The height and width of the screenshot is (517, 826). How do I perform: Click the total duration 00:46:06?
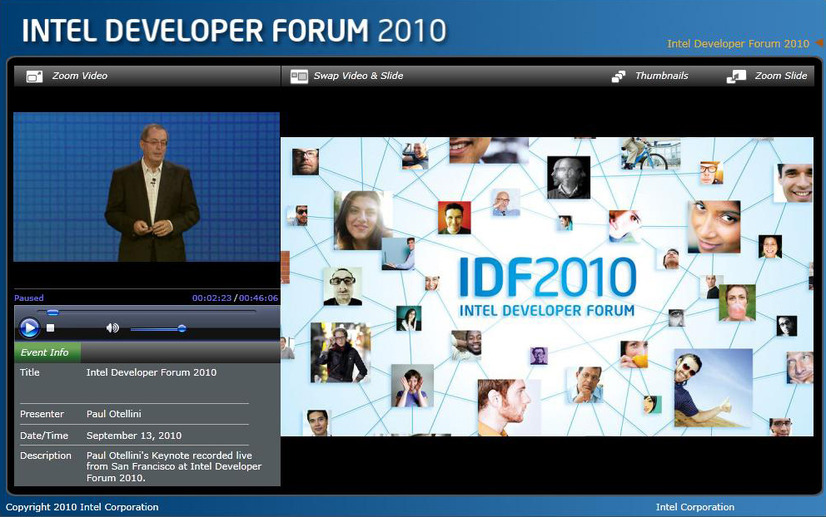pyautogui.click(x=258, y=298)
